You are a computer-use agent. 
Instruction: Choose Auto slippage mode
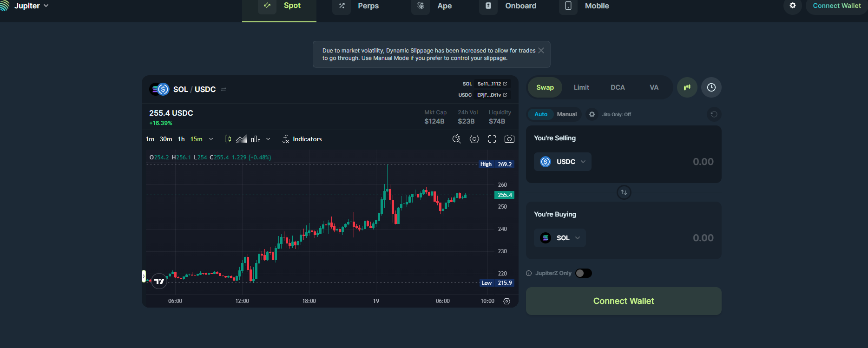point(541,114)
